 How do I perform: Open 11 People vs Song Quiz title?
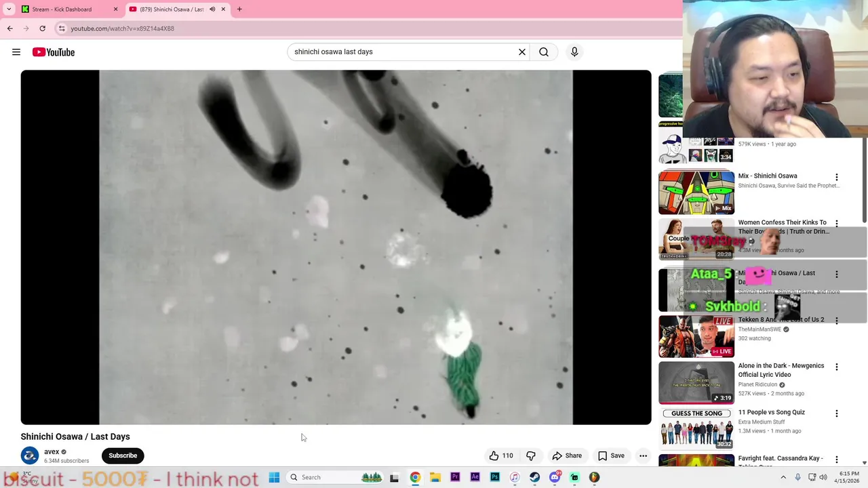point(772,412)
